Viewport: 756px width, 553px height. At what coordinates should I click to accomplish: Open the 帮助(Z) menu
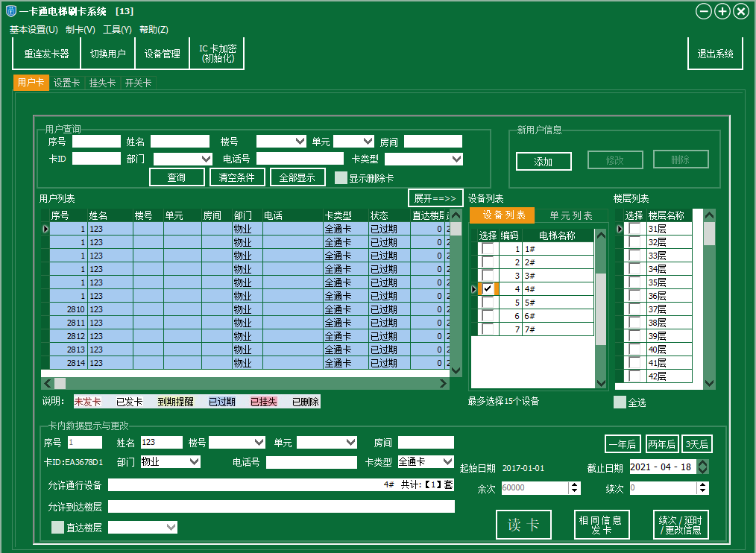154,29
